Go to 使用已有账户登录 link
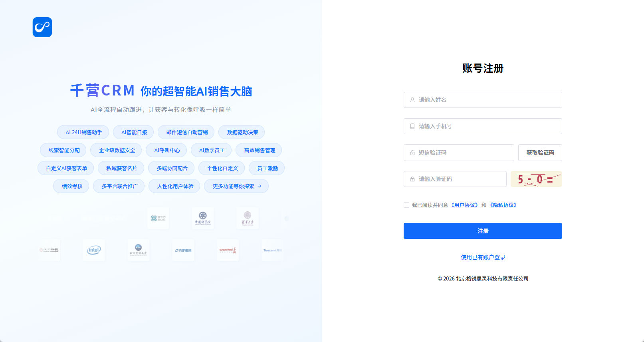Screen dimensions: 644x342 tap(483, 257)
